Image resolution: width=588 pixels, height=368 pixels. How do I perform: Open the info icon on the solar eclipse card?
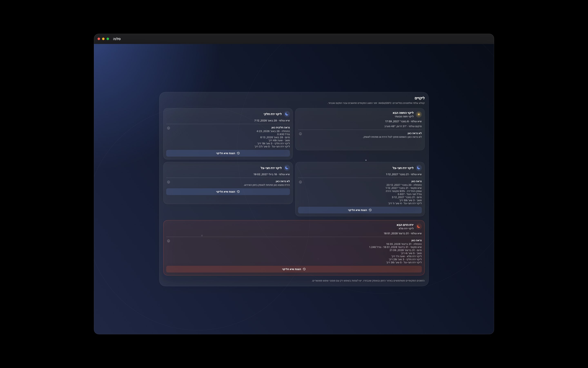click(x=300, y=134)
